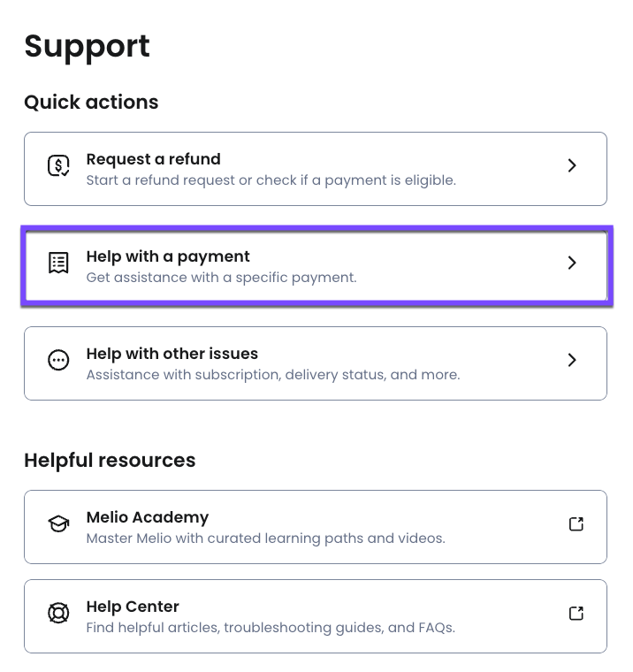Open the Help Center link title
The image size is (633, 672).
(133, 607)
